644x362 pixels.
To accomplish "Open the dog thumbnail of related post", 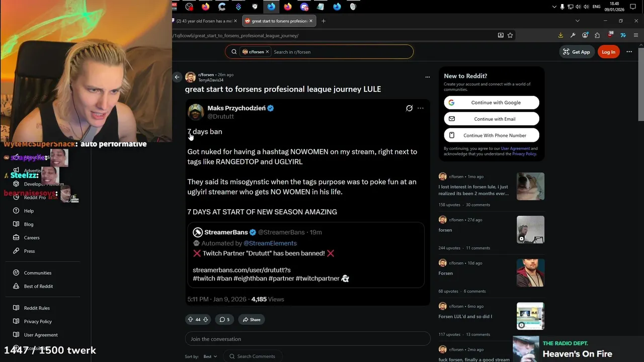I will pyautogui.click(x=530, y=187).
